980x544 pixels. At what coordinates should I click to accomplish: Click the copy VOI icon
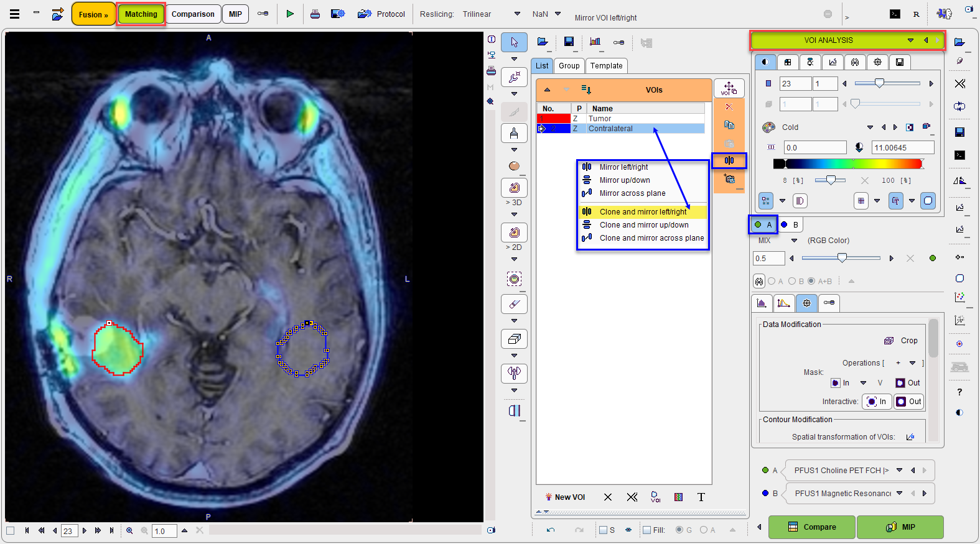pyautogui.click(x=729, y=125)
